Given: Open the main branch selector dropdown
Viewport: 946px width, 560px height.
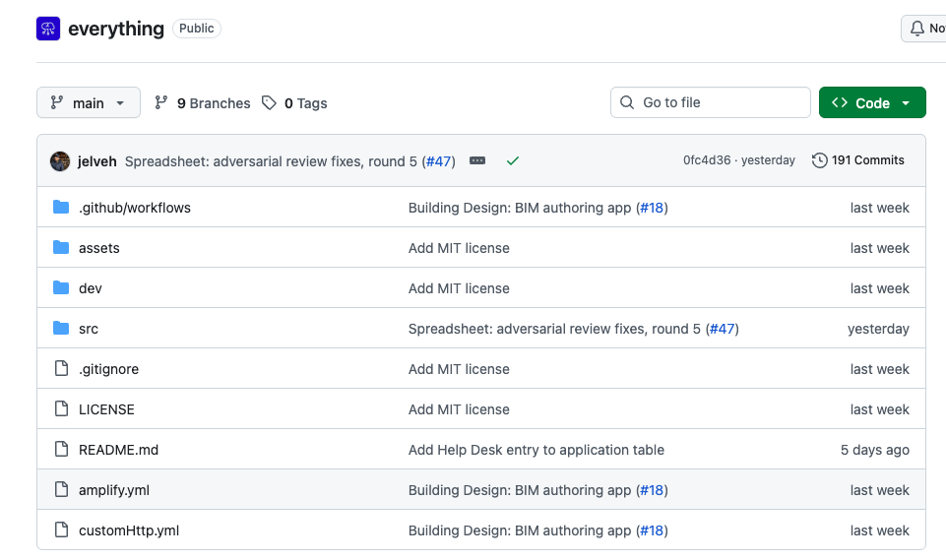Looking at the screenshot, I should coord(89,102).
